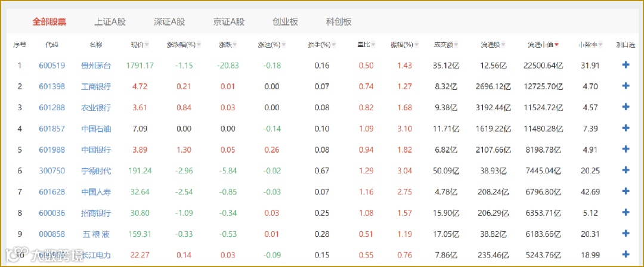Image resolution: width=644 pixels, height=267 pixels.
Task: Select 招商银行 market cap 6353.71亿
Action: tap(543, 213)
